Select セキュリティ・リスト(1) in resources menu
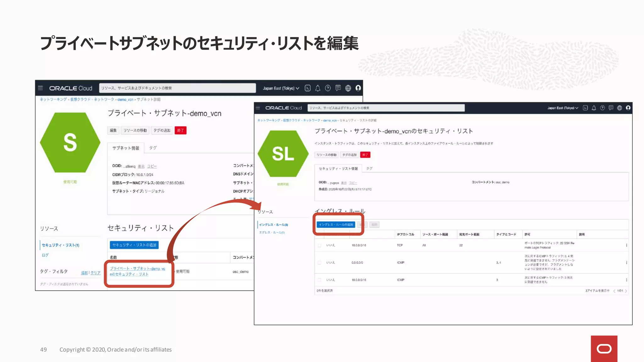This screenshot has height=362, width=644. 60,245
